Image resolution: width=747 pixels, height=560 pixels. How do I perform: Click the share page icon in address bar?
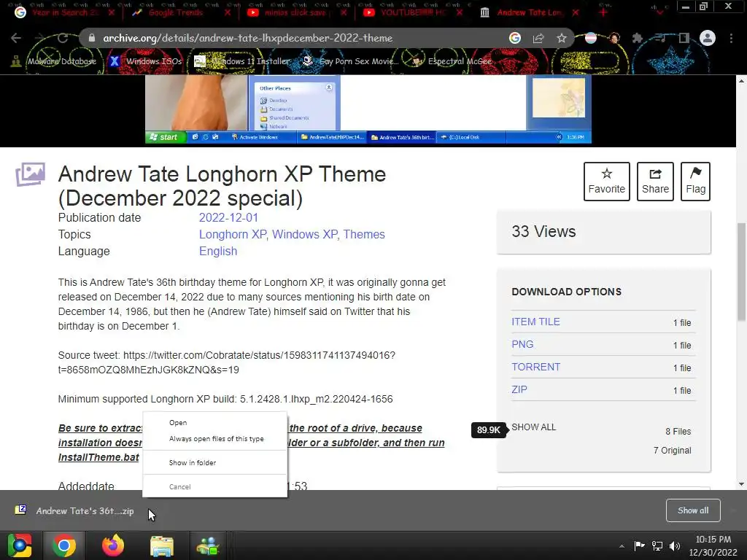tap(538, 38)
